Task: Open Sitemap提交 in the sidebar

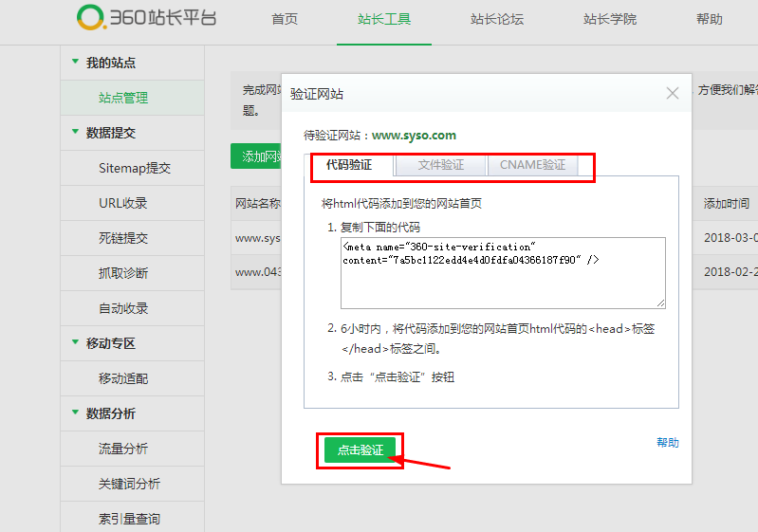Action: [135, 168]
